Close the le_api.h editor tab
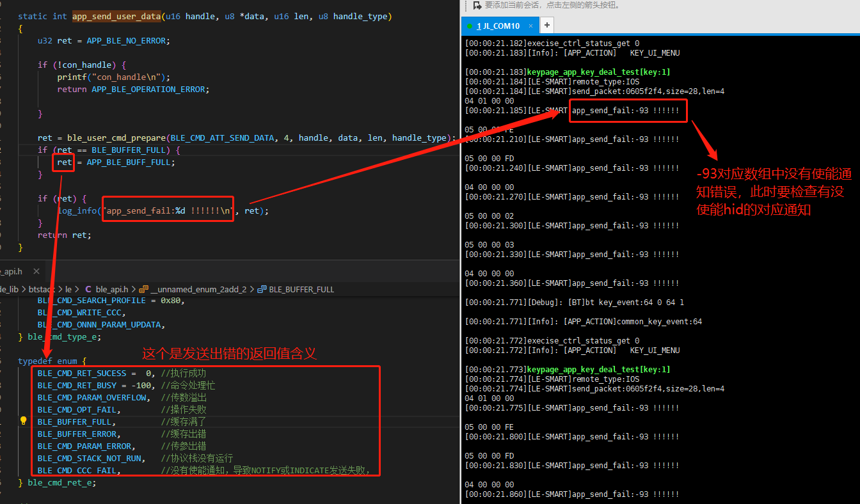 point(35,272)
